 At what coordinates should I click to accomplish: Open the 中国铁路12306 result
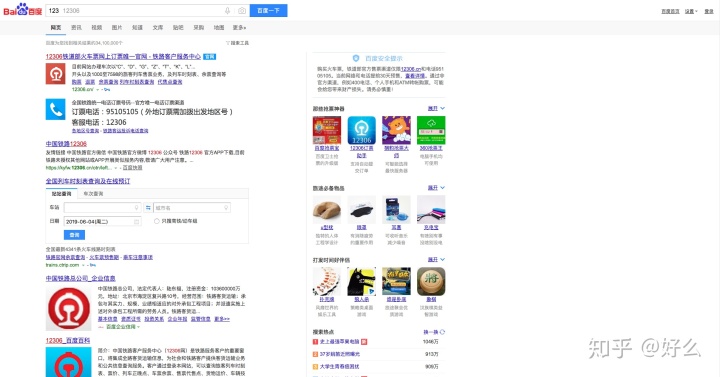[66, 144]
